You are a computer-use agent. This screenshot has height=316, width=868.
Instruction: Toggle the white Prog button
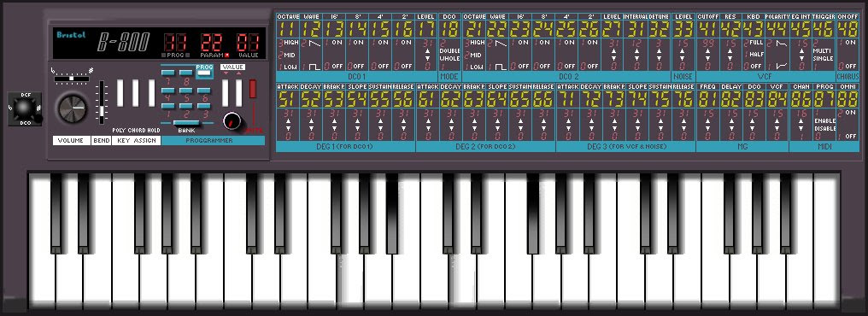(x=203, y=73)
